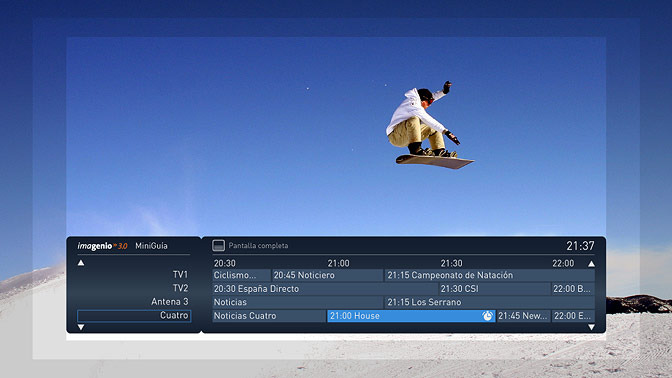The width and height of the screenshot is (672, 378).
Task: Click the reminder clock icon on House
Action: (x=487, y=316)
